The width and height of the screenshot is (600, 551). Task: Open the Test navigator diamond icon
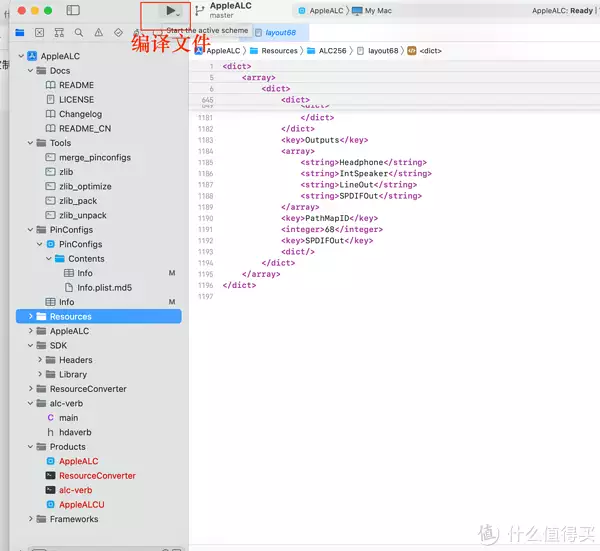coord(118,33)
